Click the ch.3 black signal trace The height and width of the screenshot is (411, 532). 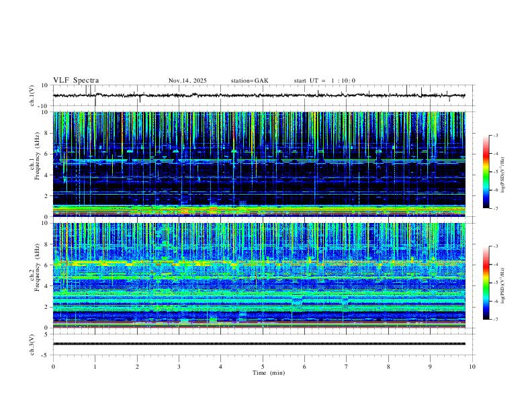[259, 344]
